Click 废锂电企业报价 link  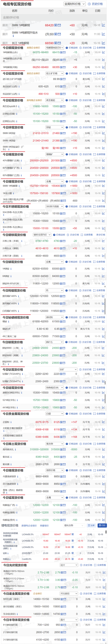pyautogui.click(x=29, y=525)
